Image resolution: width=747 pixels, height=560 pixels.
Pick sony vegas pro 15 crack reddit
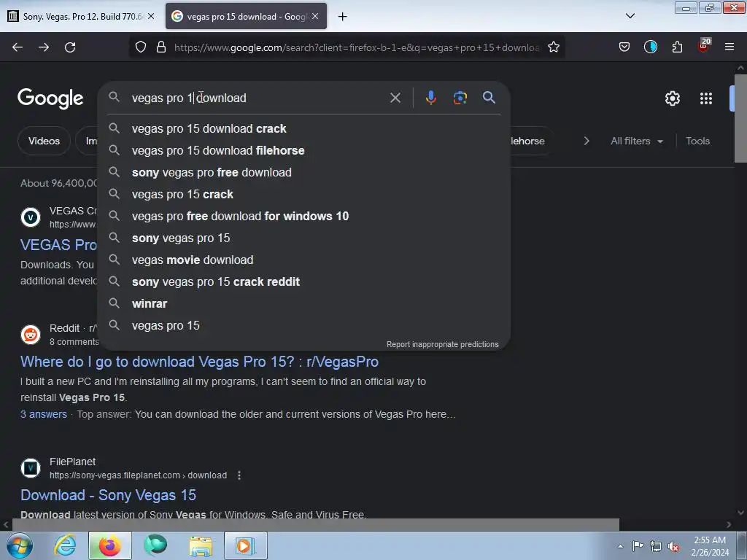point(304,282)
